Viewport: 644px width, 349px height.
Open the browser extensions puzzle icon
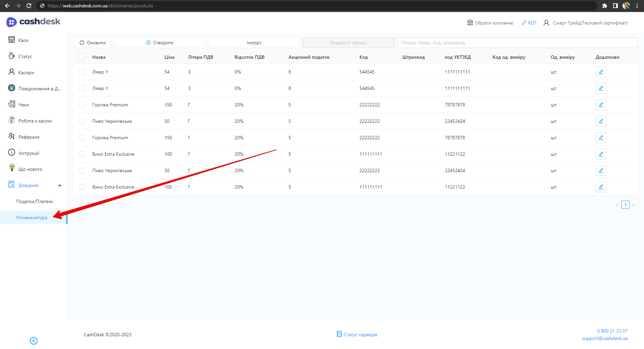click(604, 6)
